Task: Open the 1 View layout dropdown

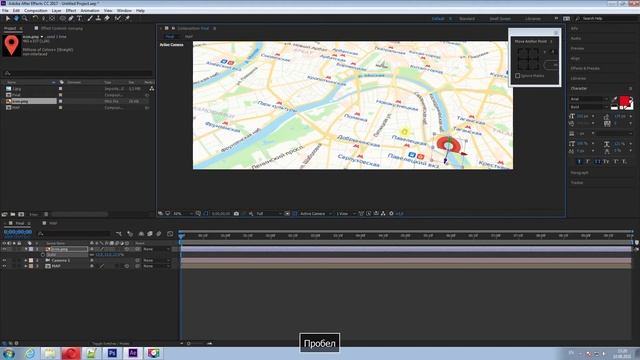Action: [345, 213]
